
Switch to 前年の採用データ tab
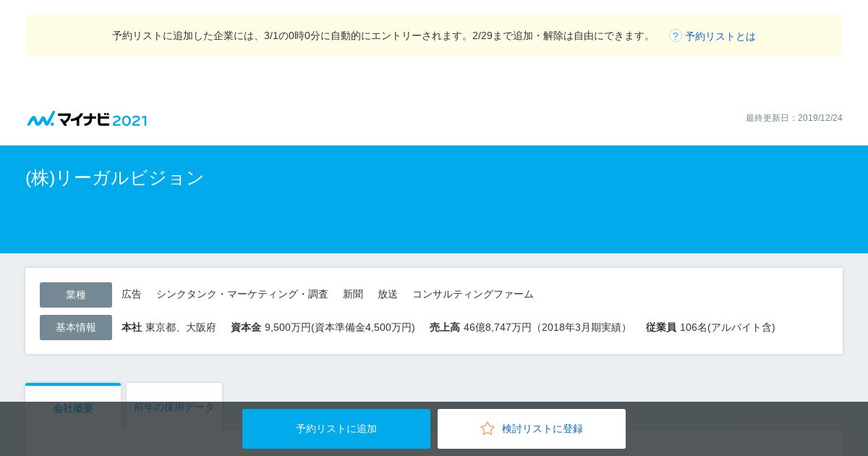point(174,407)
